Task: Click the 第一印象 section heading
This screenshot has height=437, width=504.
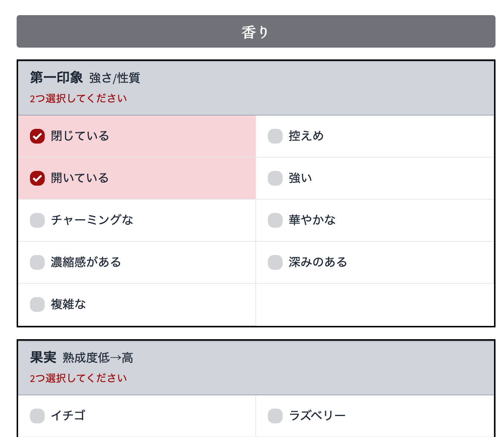Action: point(58,78)
